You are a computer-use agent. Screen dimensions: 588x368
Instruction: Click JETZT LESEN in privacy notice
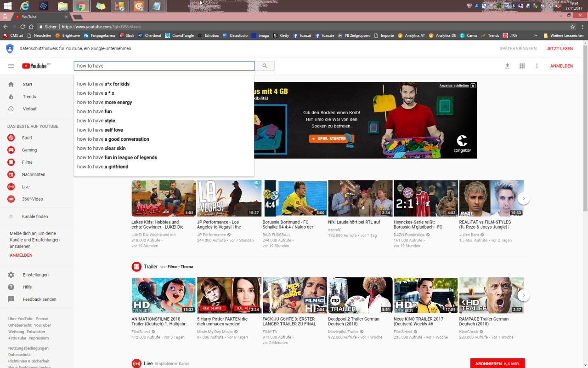pos(560,48)
